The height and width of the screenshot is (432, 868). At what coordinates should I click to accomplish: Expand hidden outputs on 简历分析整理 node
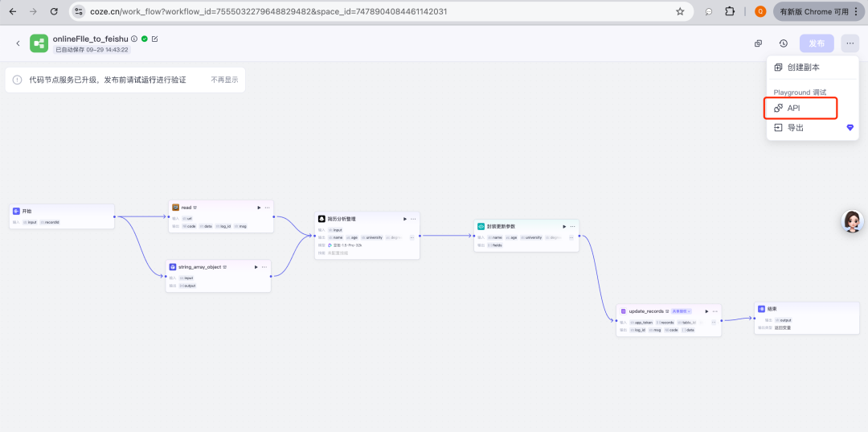coord(411,237)
